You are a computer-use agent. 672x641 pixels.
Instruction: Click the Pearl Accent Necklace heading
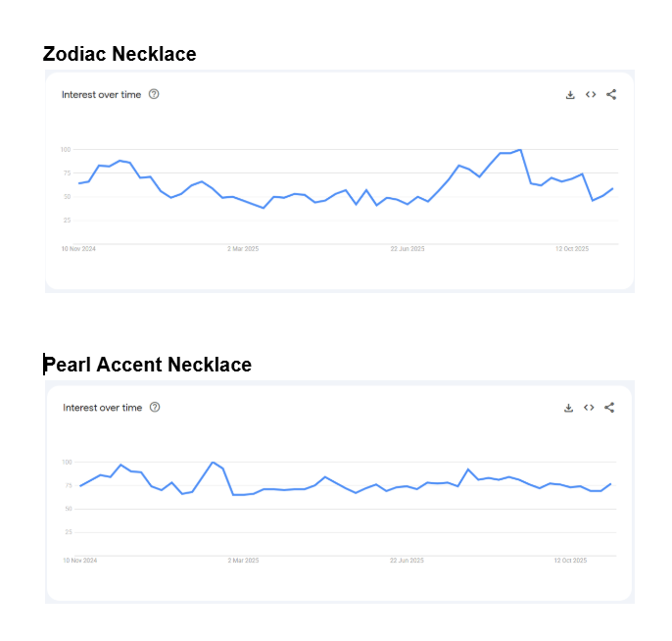(x=148, y=366)
